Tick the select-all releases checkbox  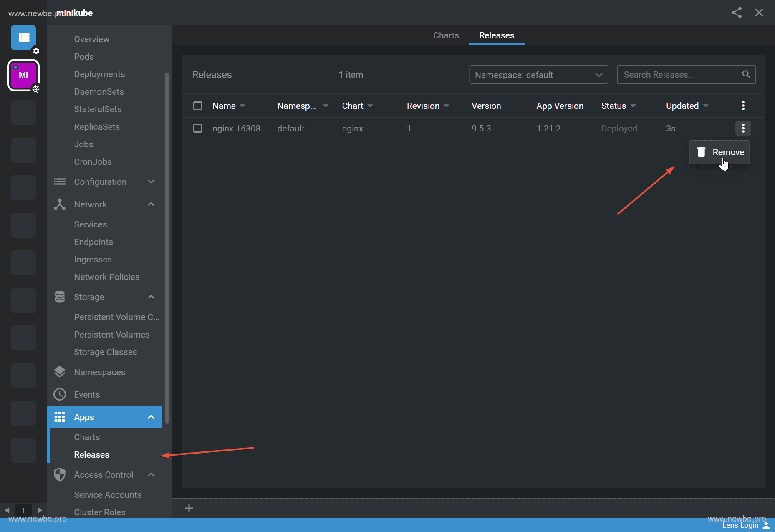coord(197,106)
